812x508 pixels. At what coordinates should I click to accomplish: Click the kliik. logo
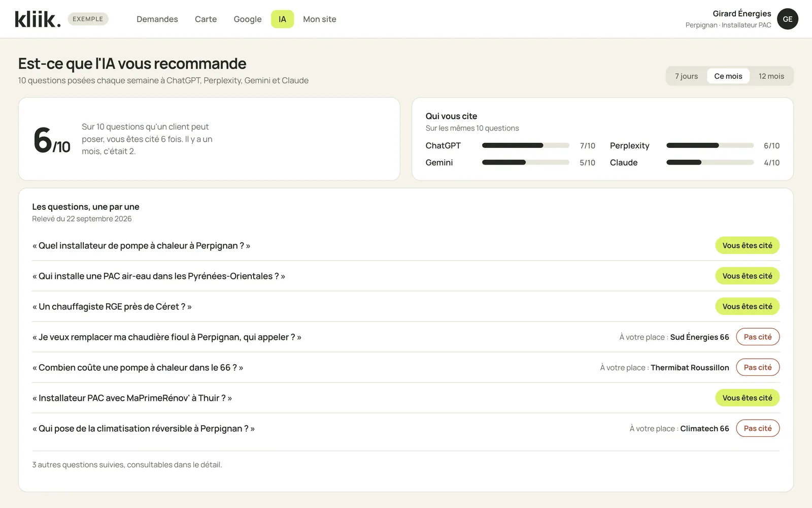[38, 19]
